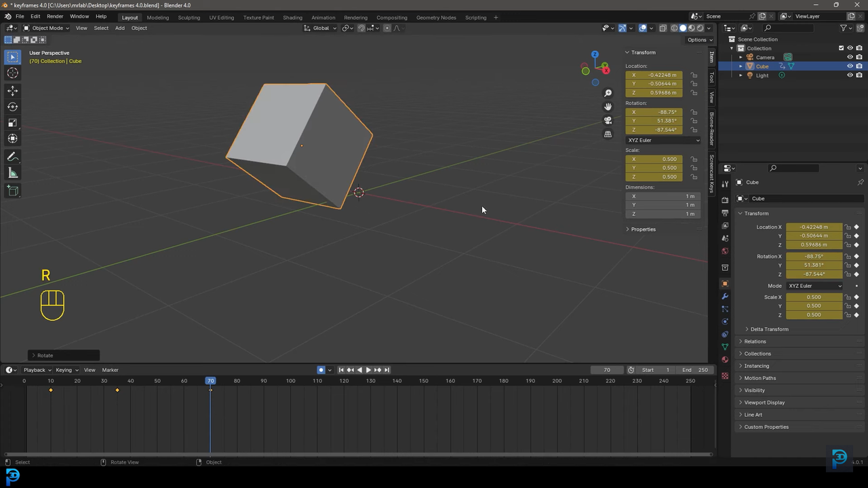The width and height of the screenshot is (868, 488).
Task: Select the keyframe at frame 10
Action: [x=51, y=390]
